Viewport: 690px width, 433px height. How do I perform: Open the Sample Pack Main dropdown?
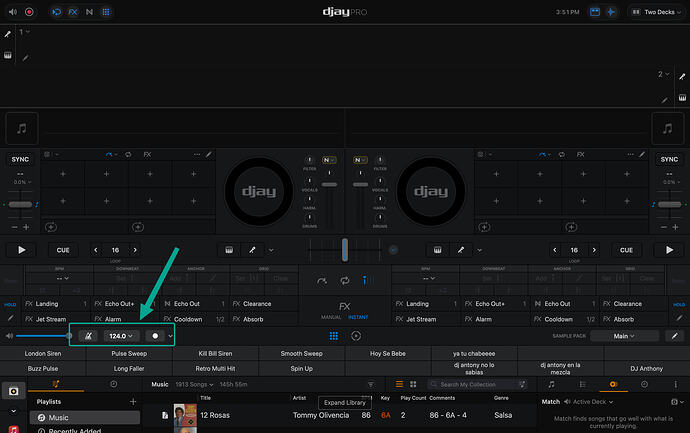point(624,336)
